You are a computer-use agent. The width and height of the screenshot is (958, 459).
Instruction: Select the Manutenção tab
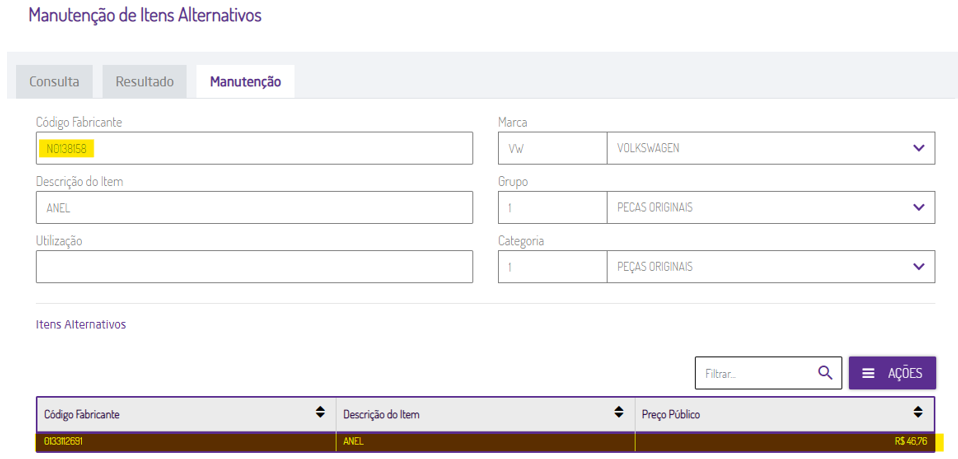246,81
